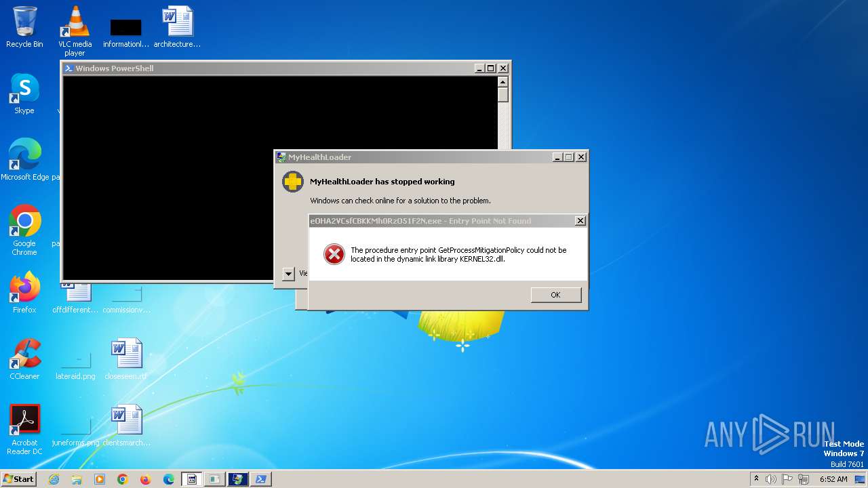Screen dimensions: 868x488
Task: Open the network tray icon
Action: [x=804, y=479]
